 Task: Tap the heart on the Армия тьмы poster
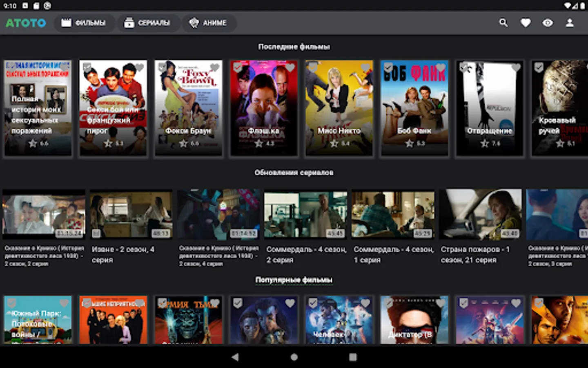[215, 303]
